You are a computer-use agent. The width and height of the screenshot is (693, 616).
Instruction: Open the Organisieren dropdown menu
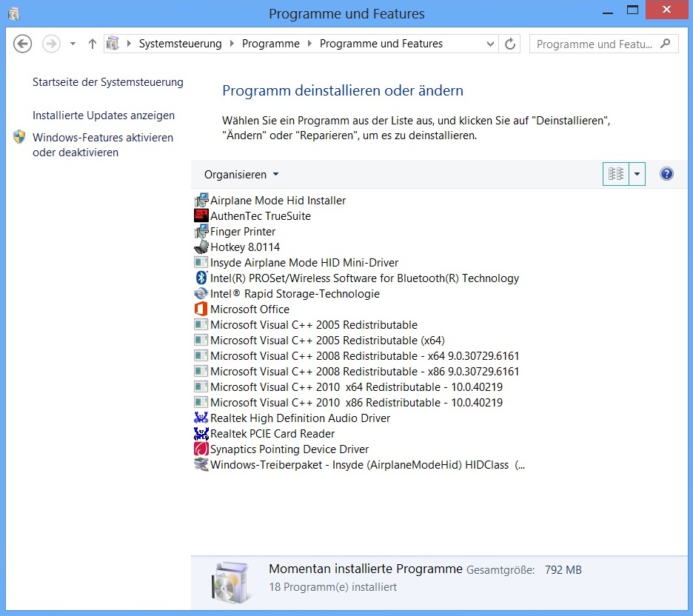[x=241, y=175]
